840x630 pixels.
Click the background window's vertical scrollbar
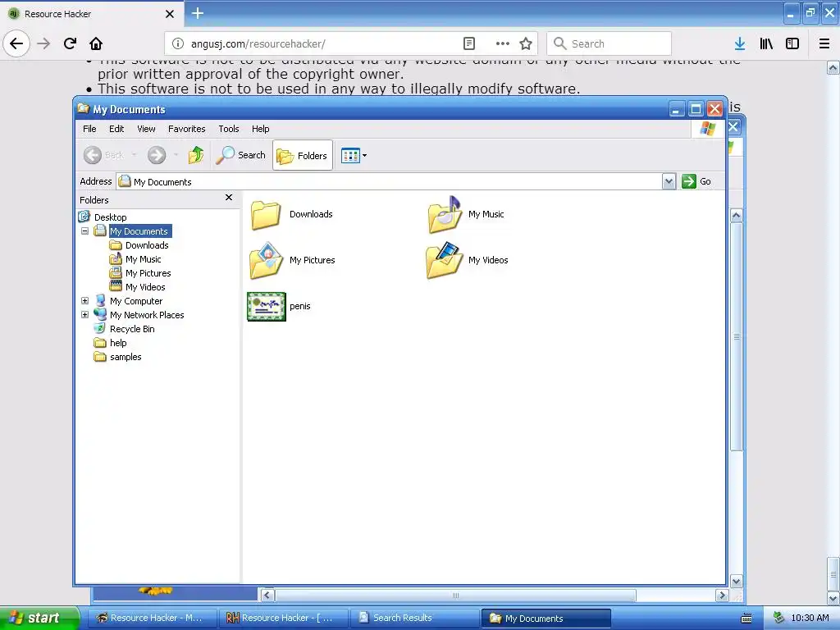point(737,336)
